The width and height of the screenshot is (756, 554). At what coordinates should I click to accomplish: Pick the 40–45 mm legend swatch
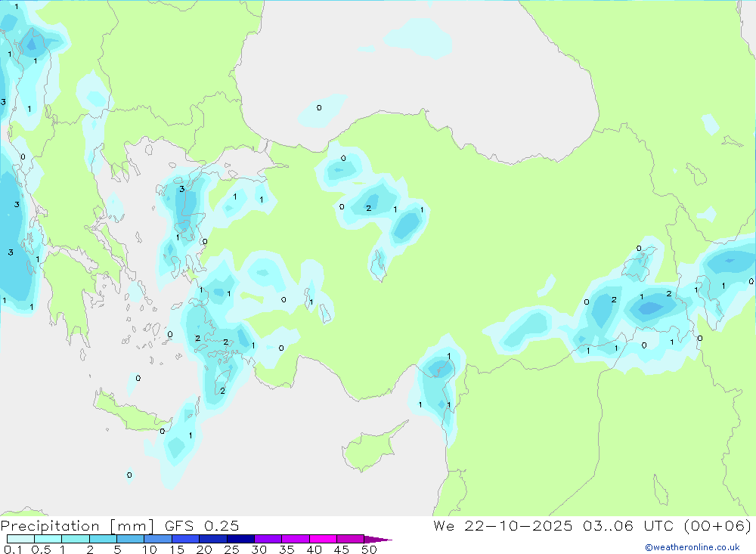(323, 539)
